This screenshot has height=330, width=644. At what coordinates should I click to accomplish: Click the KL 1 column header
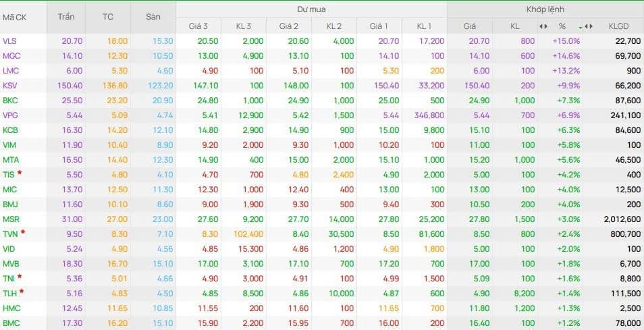click(424, 26)
